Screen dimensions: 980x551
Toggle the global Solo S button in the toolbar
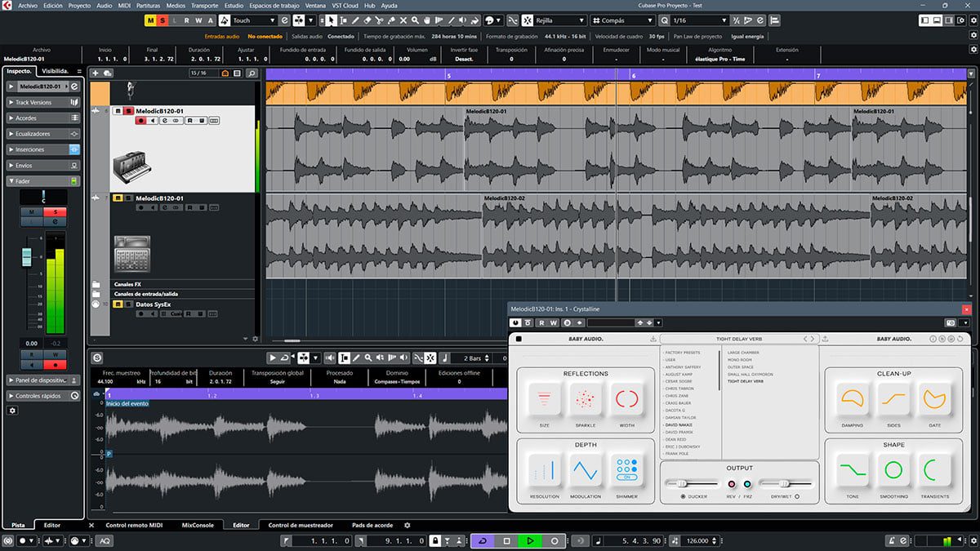163,20
